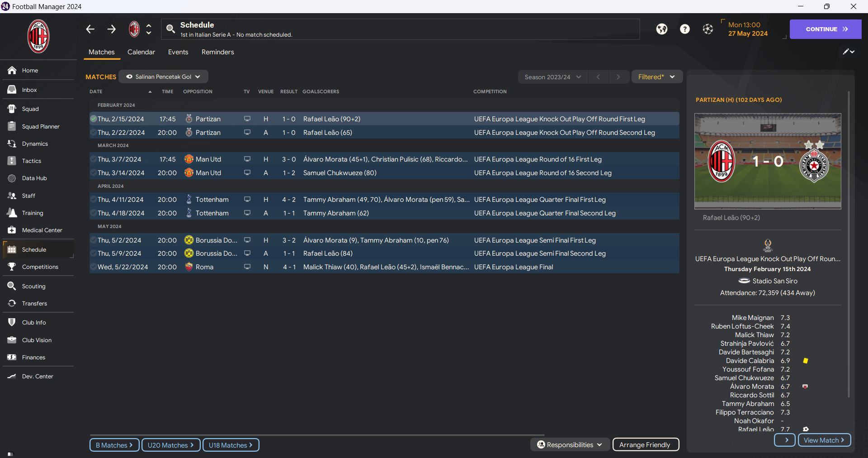The width and height of the screenshot is (868, 458).
Task: Open Club Vision
Action: 37,340
